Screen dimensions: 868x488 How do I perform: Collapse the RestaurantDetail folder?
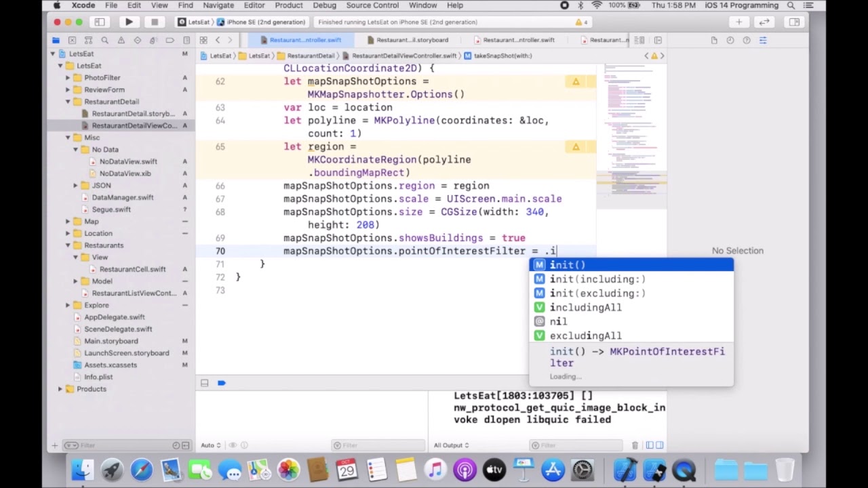[x=68, y=102]
